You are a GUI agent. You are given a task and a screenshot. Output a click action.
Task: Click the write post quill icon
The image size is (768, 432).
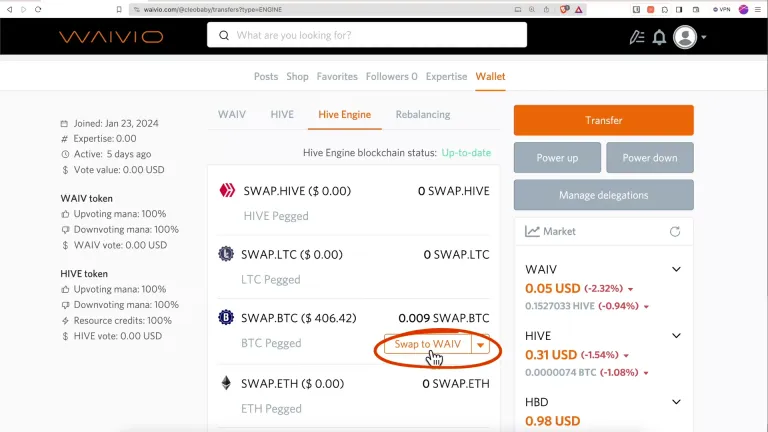point(637,37)
